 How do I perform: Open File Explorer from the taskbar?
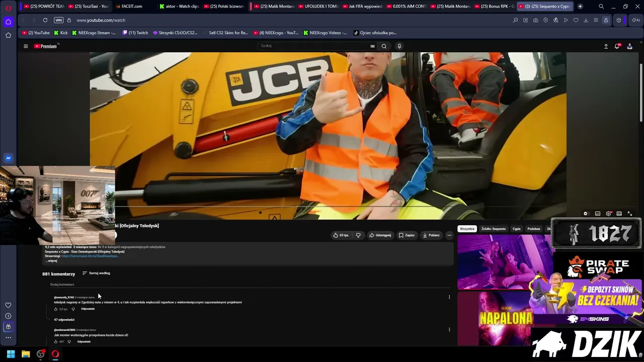point(26,354)
